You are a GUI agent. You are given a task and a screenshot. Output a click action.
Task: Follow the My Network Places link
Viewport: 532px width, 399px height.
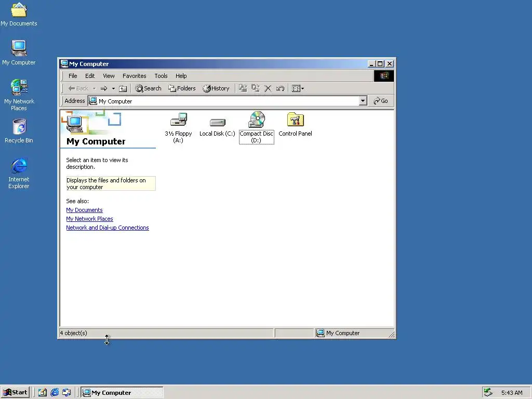click(x=89, y=219)
